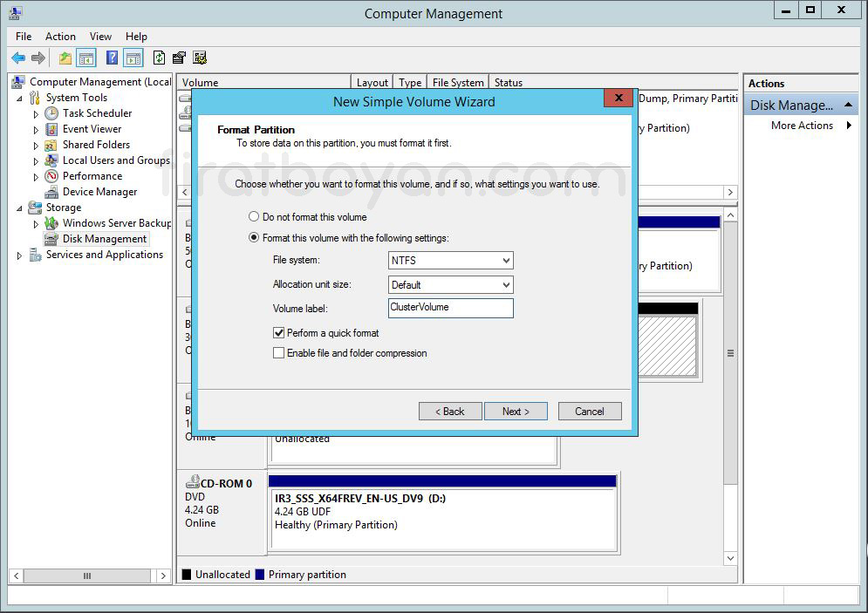Viewport: 868px width, 613px height.
Task: Enable file and folder compression checkbox
Action: pos(279,353)
